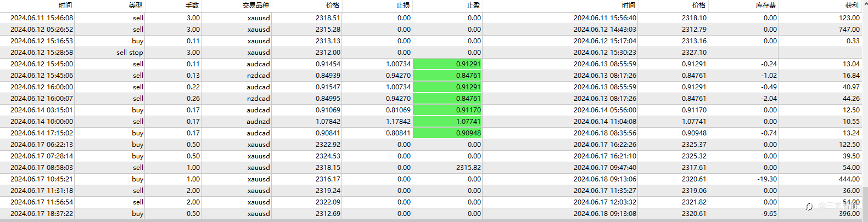The height and width of the screenshot is (222, 868).
Task: Click green take-profit cell 1.07741
Action: pos(447,121)
